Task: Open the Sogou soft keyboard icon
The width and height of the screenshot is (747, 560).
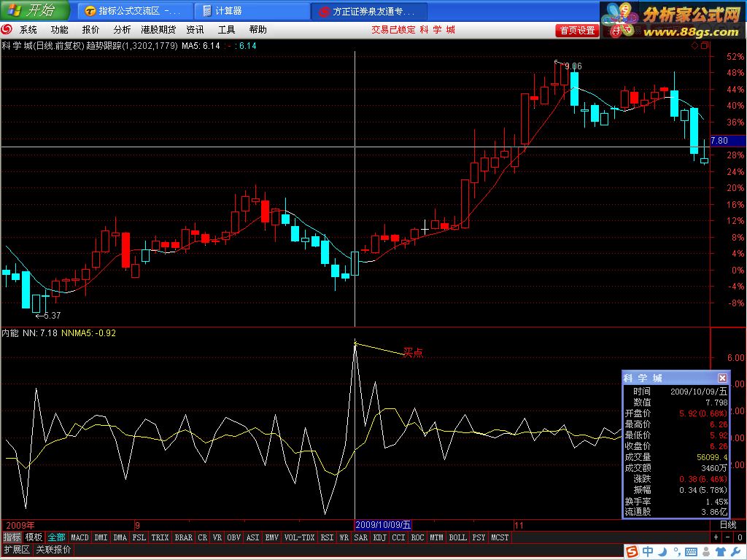Action: click(691, 553)
